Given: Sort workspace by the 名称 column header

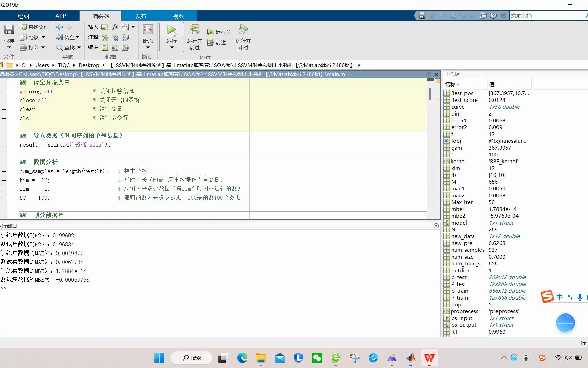Looking at the screenshot, I should [464, 84].
